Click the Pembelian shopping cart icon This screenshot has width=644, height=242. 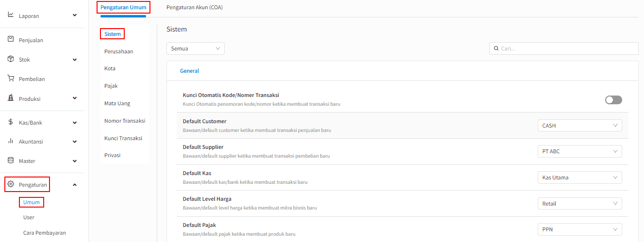click(11, 78)
